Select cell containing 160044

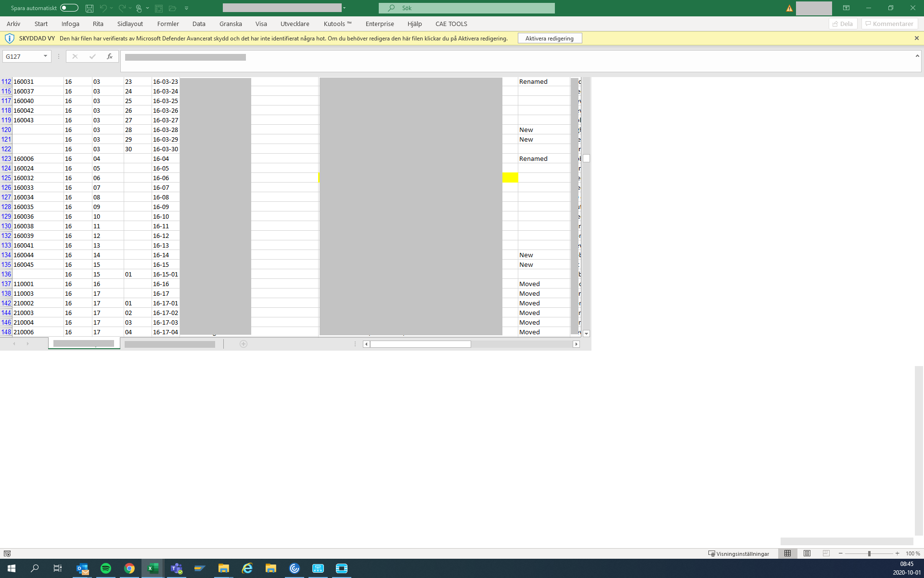pos(38,255)
